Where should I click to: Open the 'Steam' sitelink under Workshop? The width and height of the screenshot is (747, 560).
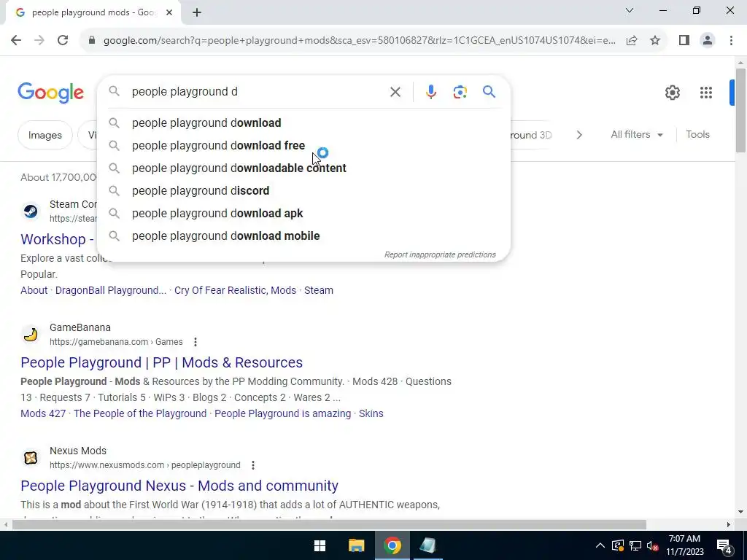point(319,290)
